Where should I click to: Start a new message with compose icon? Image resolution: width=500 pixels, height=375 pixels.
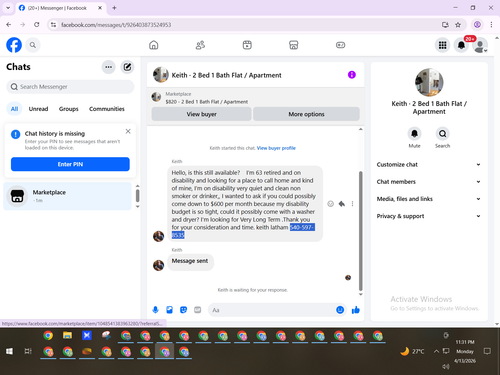(x=127, y=67)
